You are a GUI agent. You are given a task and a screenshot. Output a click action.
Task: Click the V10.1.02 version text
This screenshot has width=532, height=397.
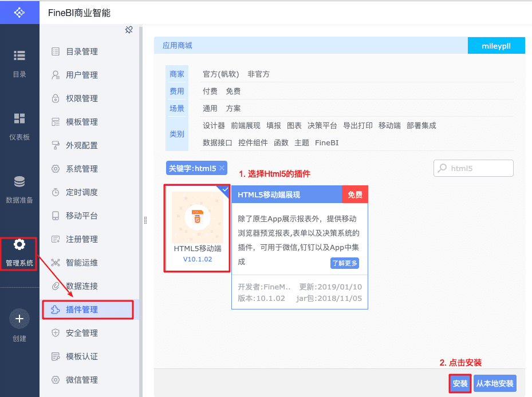pyautogui.click(x=198, y=259)
